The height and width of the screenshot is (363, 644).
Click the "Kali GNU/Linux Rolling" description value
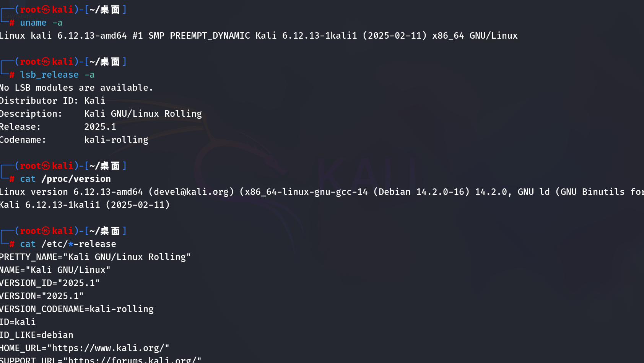click(143, 114)
